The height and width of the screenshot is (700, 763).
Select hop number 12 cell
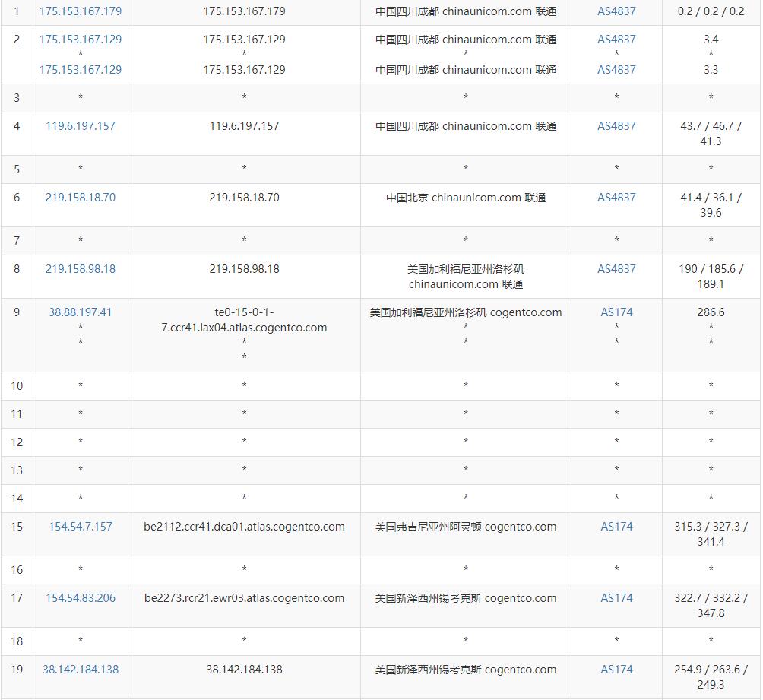pyautogui.click(x=17, y=442)
